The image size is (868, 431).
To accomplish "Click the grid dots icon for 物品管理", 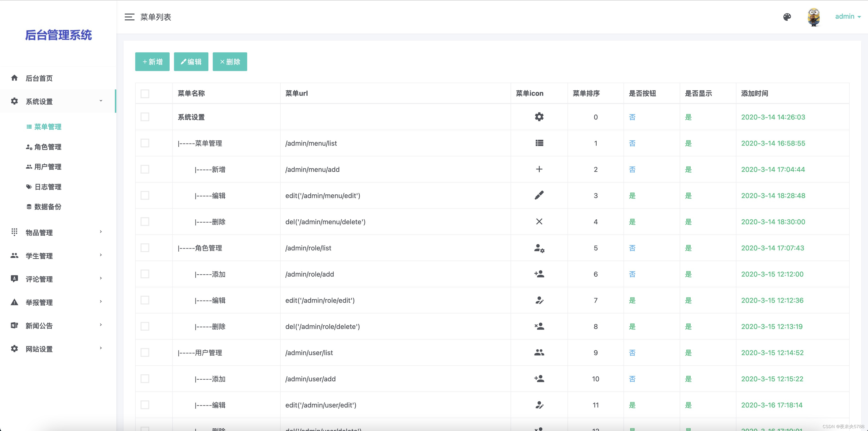I will [x=14, y=232].
